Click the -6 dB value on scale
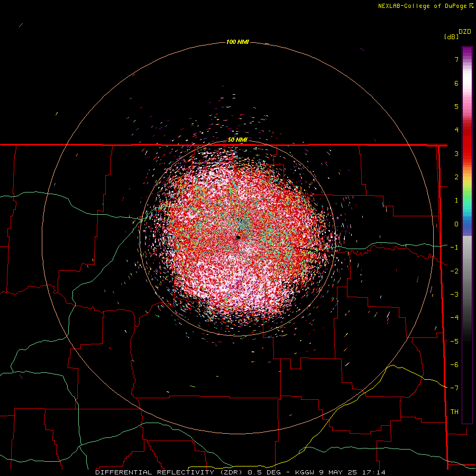The width and height of the screenshot is (476, 476). pyautogui.click(x=454, y=365)
